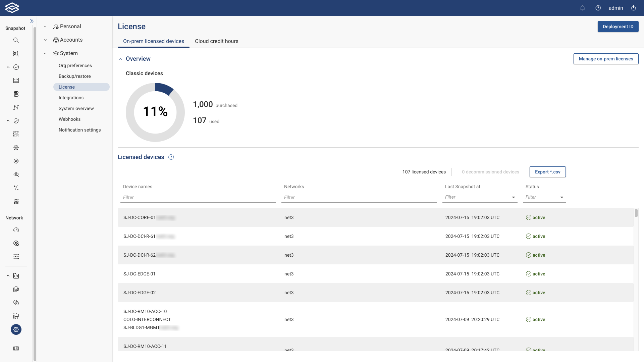
Task: Click the notifications bell icon
Action: click(x=582, y=8)
